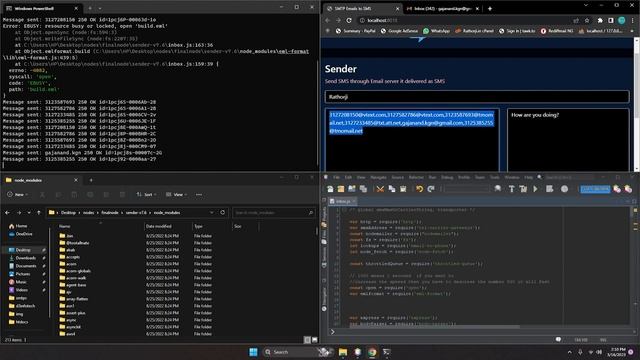Run the project with the green play icon
640x360 pixels.
coord(536,189)
